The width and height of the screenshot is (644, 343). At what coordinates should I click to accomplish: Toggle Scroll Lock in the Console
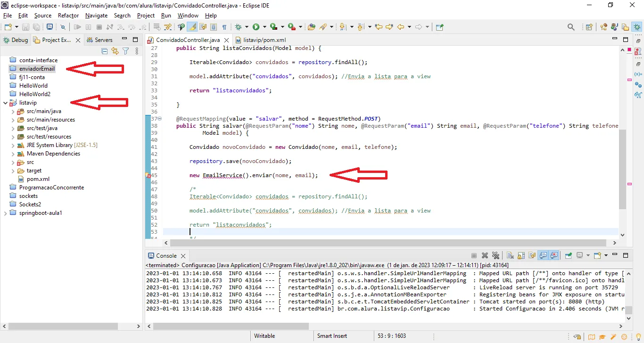pos(521,256)
